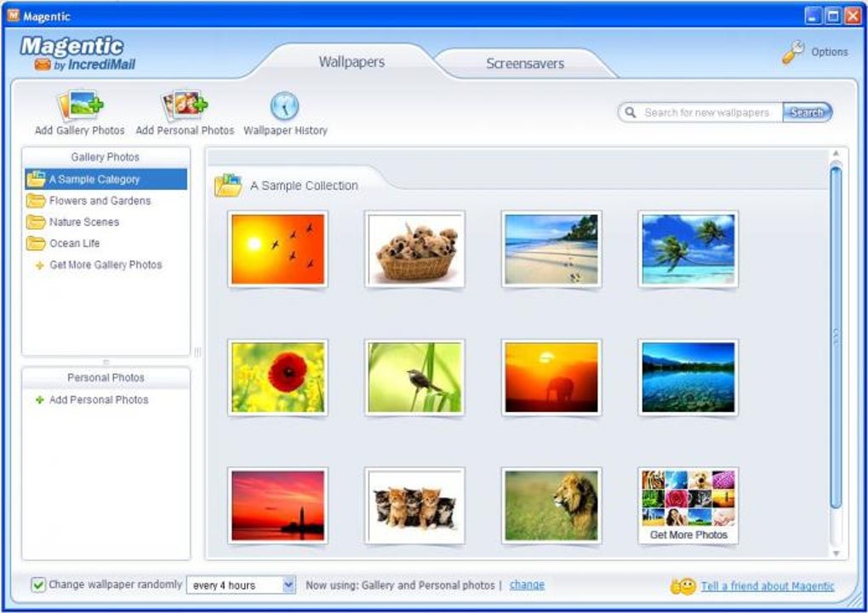Click the magnifier icon in search box
Screen dimensions: 868x613
pos(630,112)
